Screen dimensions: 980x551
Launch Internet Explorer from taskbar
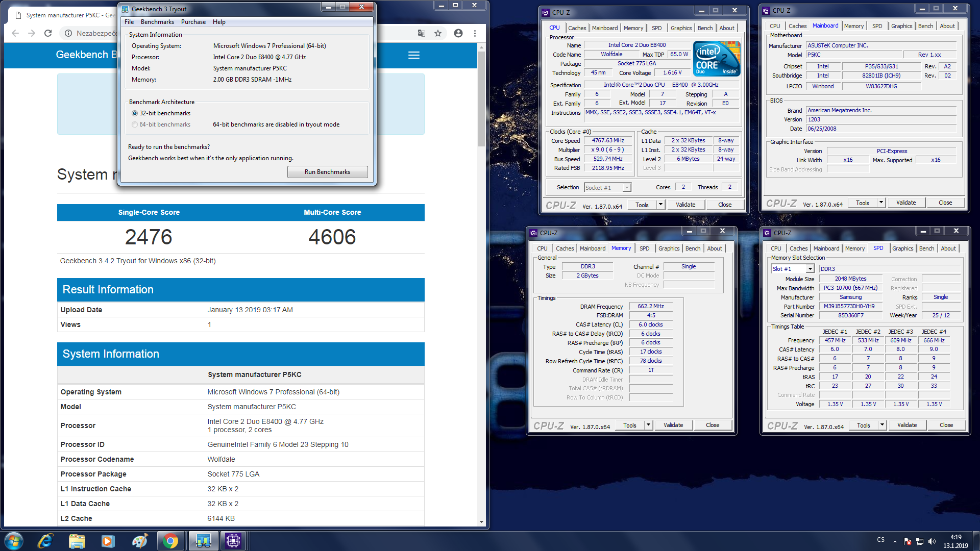(45, 541)
